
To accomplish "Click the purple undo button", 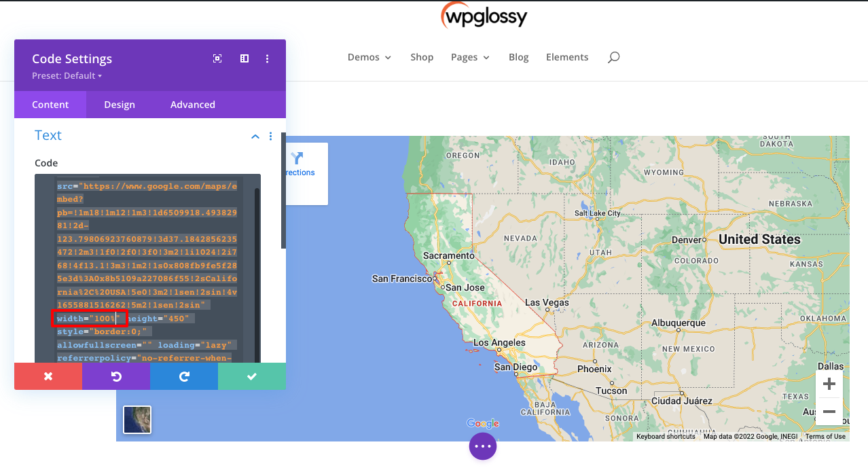I will coord(116,376).
